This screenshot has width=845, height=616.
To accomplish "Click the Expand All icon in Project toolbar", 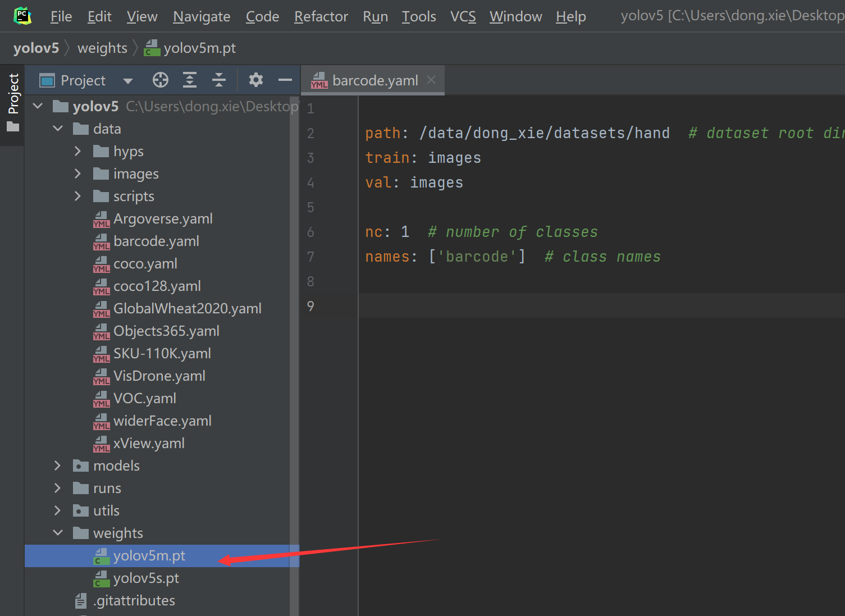I will click(x=190, y=80).
